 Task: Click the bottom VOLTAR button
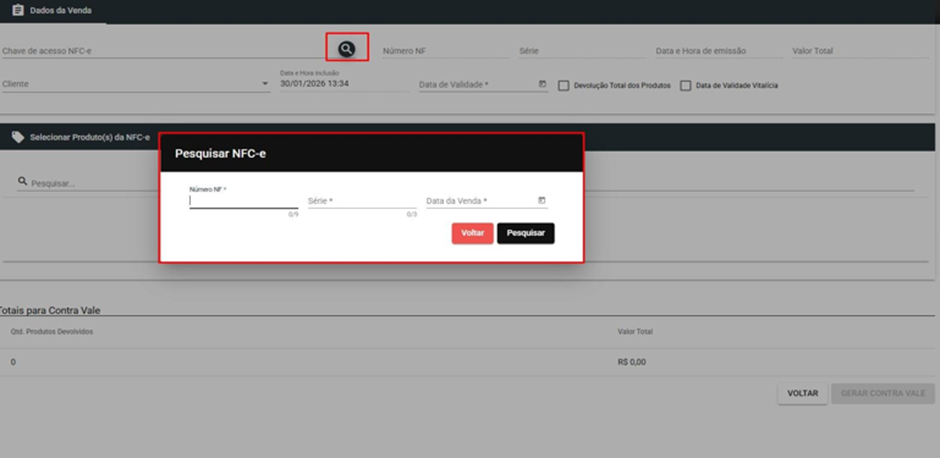[x=803, y=393]
